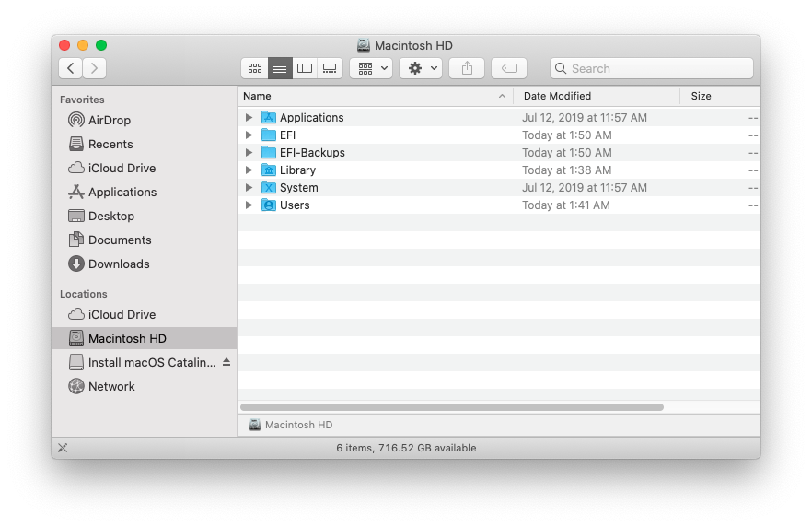The width and height of the screenshot is (812, 527).
Task: Sort by the Date Modified column header
Action: 596,96
